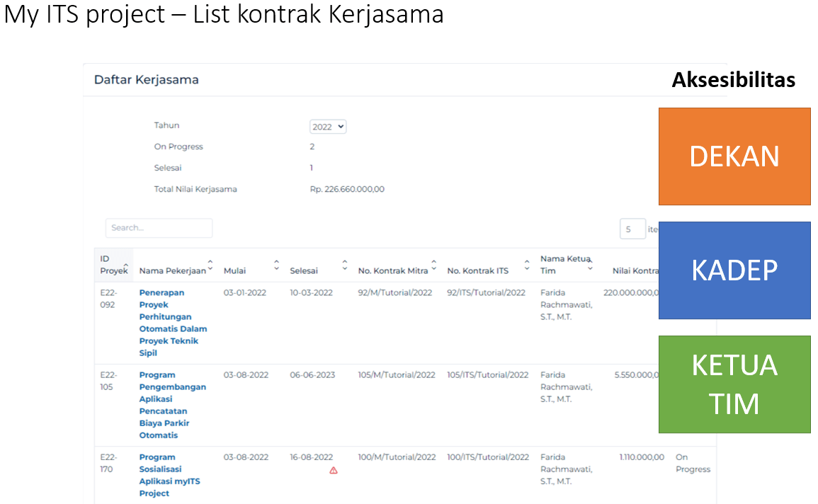Sort by the Selesai column arrows
Viewport: 818px width, 504px height.
click(x=344, y=265)
